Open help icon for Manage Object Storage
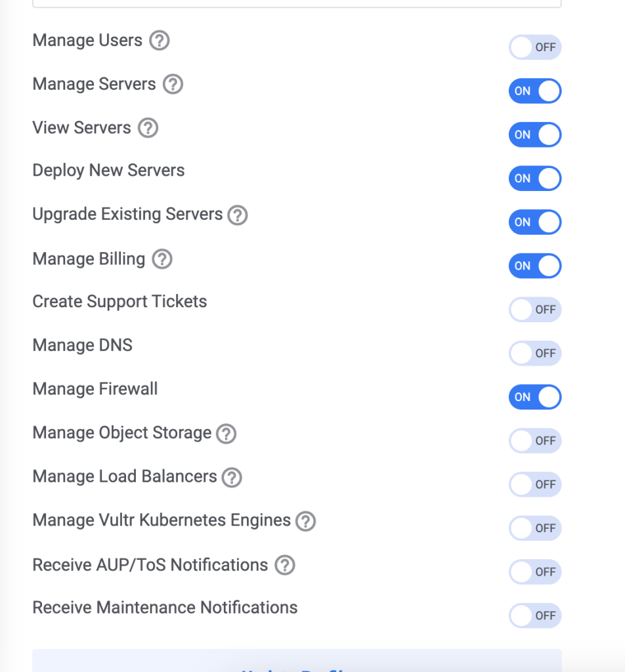625x672 pixels. [x=226, y=434]
